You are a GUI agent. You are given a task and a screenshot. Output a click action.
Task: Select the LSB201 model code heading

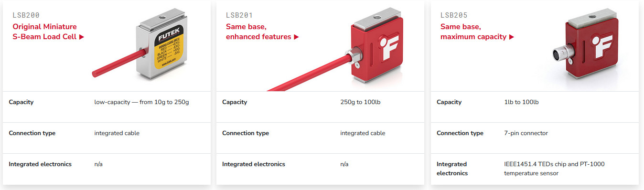(239, 15)
